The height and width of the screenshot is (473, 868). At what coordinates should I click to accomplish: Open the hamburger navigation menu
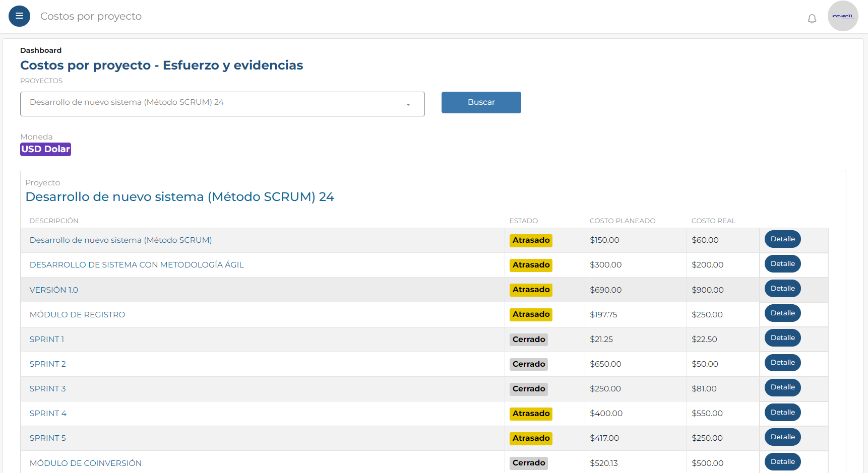pos(19,16)
